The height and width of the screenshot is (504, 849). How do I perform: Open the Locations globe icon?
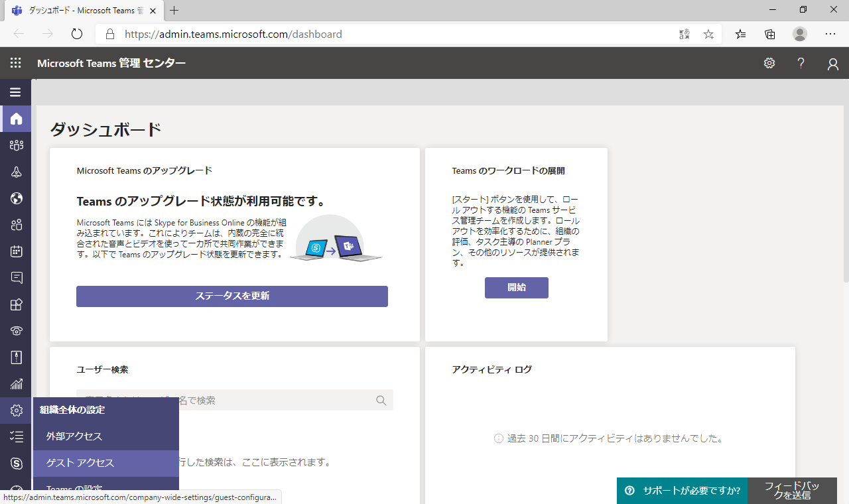pos(16,198)
